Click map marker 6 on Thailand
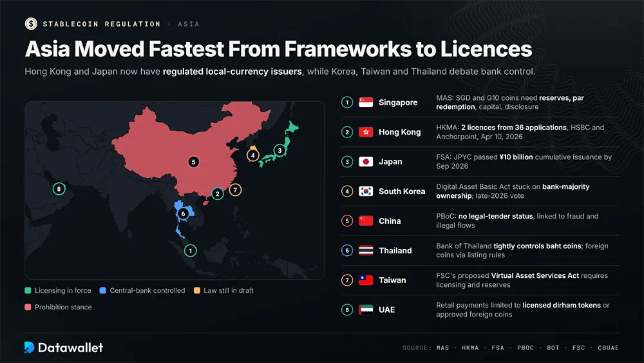Image resolution: width=644 pixels, height=363 pixels. [x=183, y=213]
